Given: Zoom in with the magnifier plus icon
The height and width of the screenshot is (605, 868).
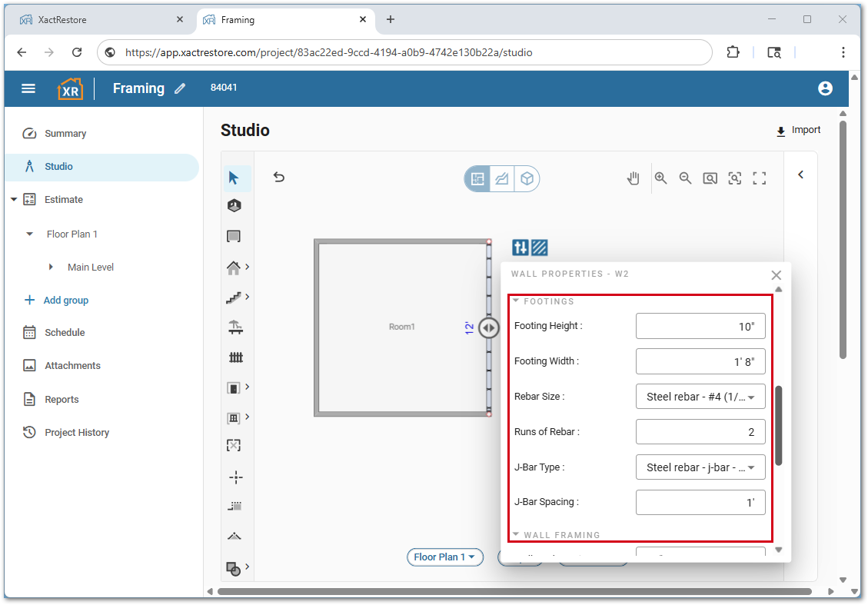Looking at the screenshot, I should (x=660, y=178).
